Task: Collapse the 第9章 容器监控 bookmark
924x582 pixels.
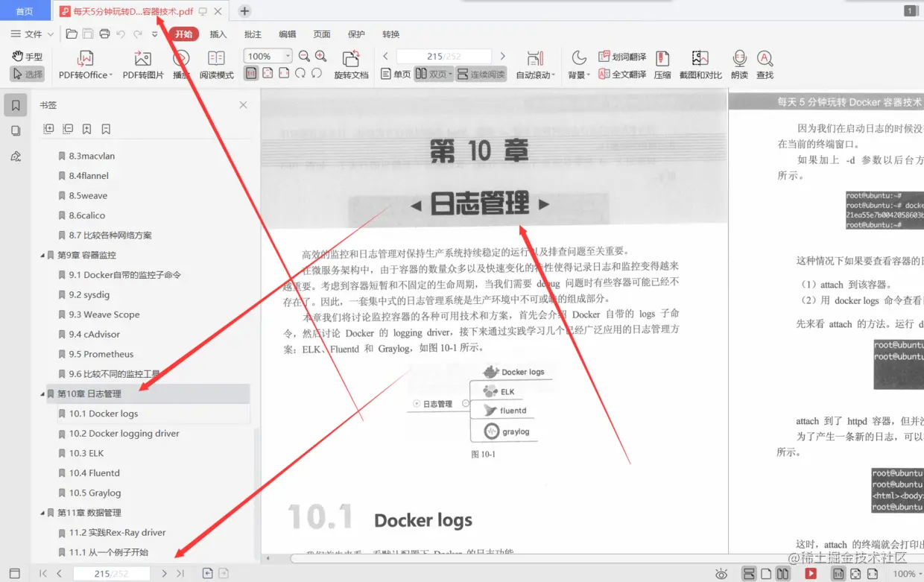Action: [x=42, y=255]
